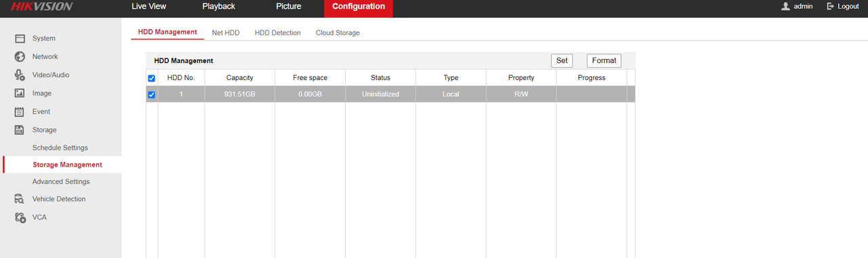The height and width of the screenshot is (258, 868).
Task: Click the Uninitialized status cell
Action: pyautogui.click(x=380, y=94)
